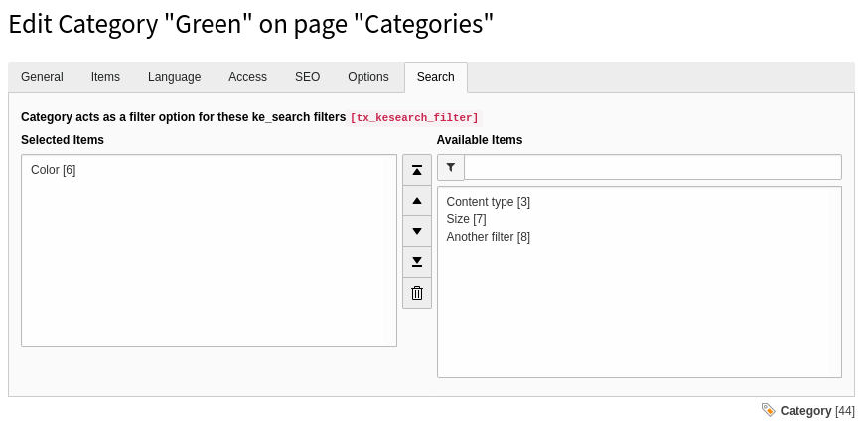Focus the available items filter field
The height and width of the screenshot is (425, 868).
[652, 167]
